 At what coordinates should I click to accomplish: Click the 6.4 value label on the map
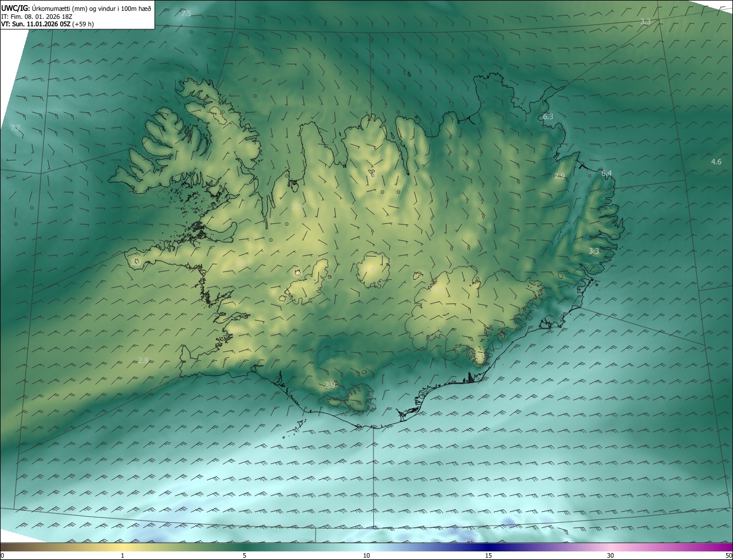pos(606,173)
